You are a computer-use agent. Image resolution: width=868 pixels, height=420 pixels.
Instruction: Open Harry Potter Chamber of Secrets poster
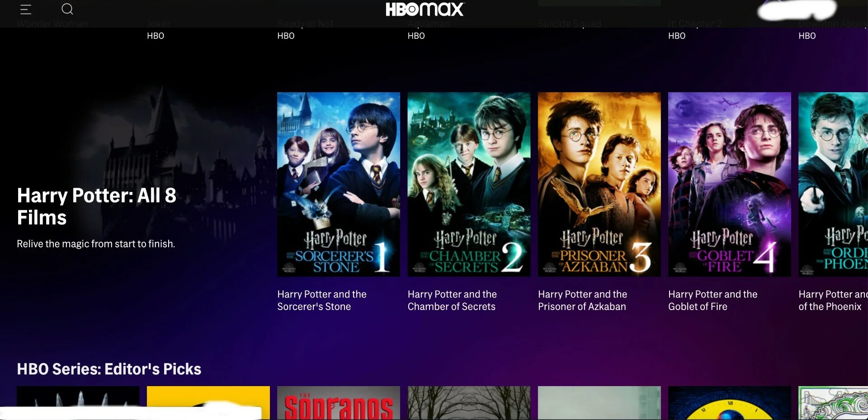tap(469, 184)
